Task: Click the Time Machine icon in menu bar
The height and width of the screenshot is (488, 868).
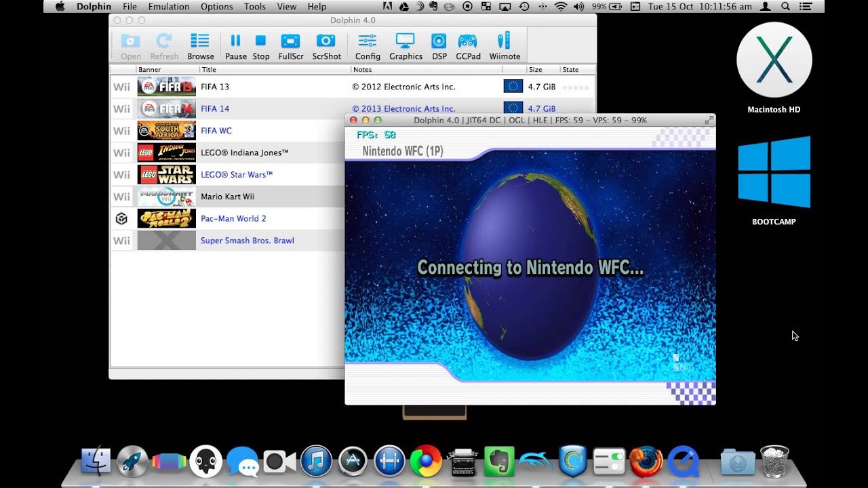Action: (524, 7)
